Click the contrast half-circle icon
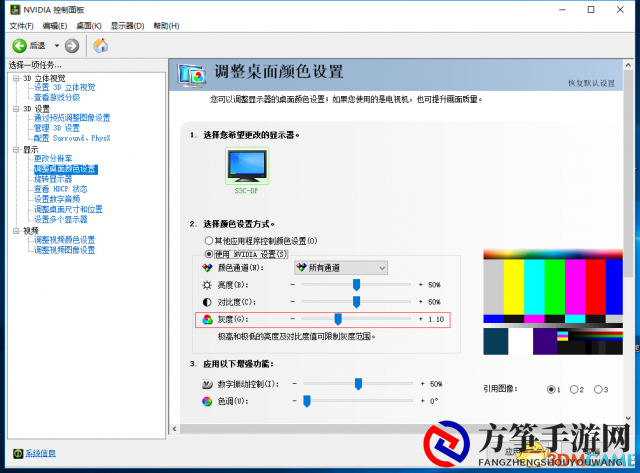Viewport: 640px width, 473px height. tap(207, 302)
